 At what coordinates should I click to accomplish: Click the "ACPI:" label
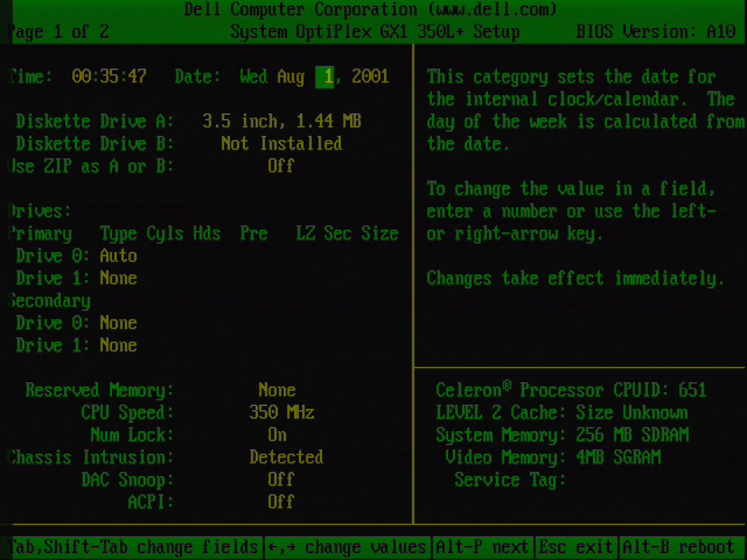pyautogui.click(x=151, y=502)
